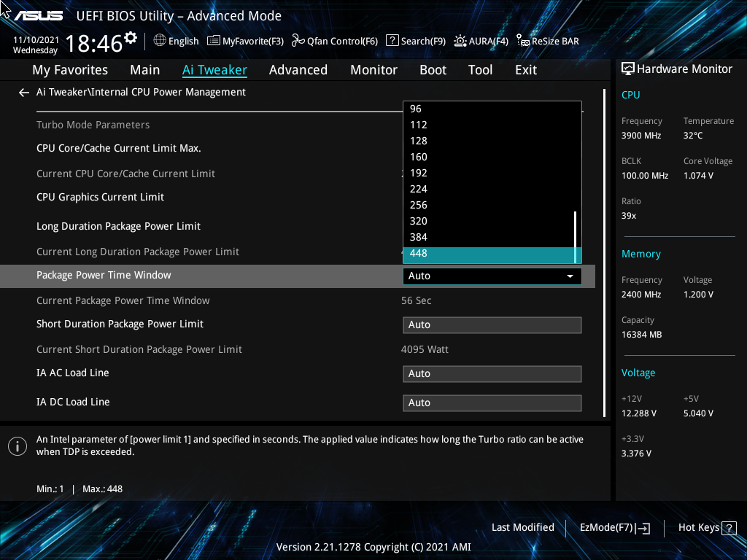Click the +3.3V reading 3.376 V
The height and width of the screenshot is (560, 747).
636,454
